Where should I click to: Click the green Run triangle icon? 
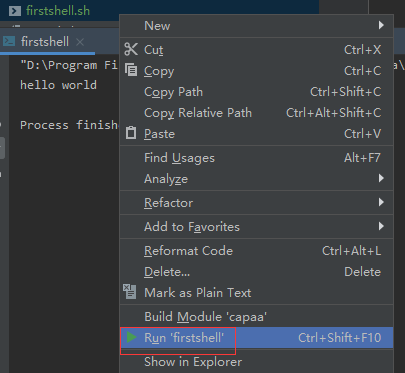[x=132, y=337]
